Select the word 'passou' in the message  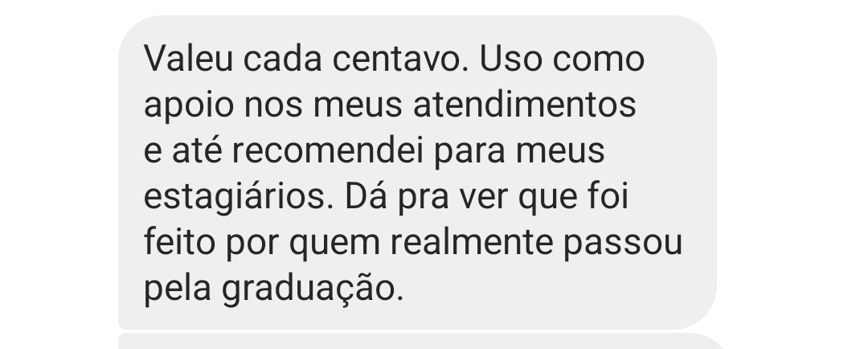coord(624,243)
